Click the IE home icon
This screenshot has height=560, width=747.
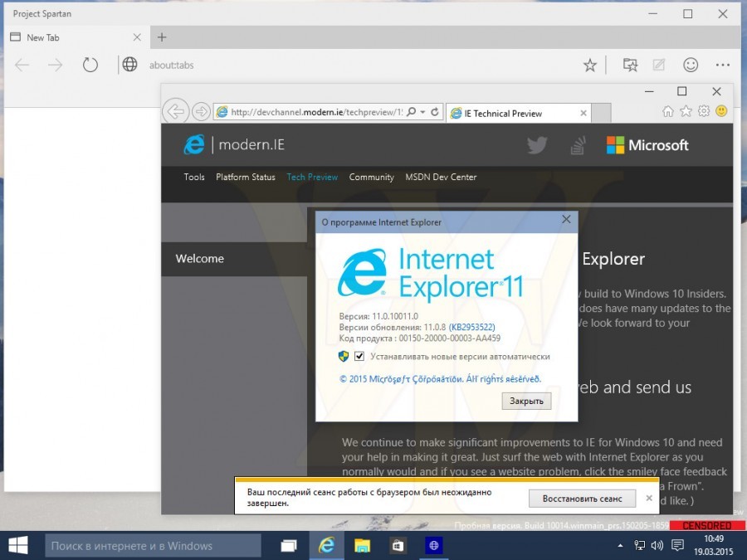(668, 111)
